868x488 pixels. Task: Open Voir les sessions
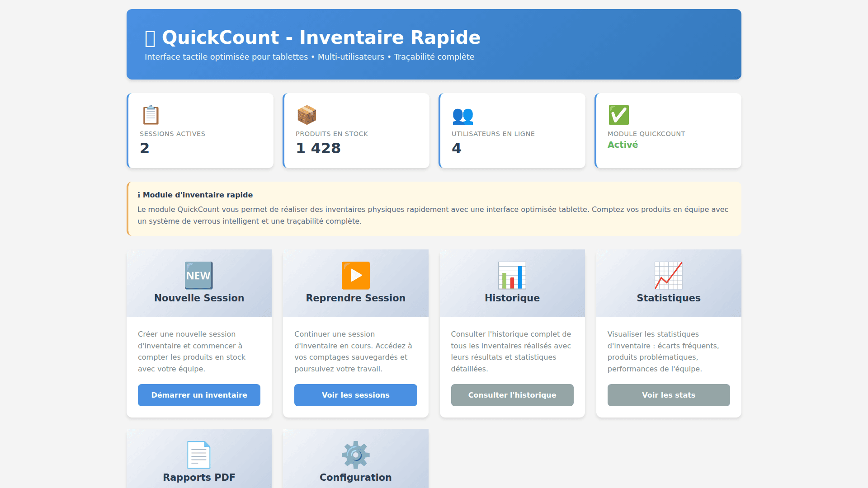[x=355, y=395]
